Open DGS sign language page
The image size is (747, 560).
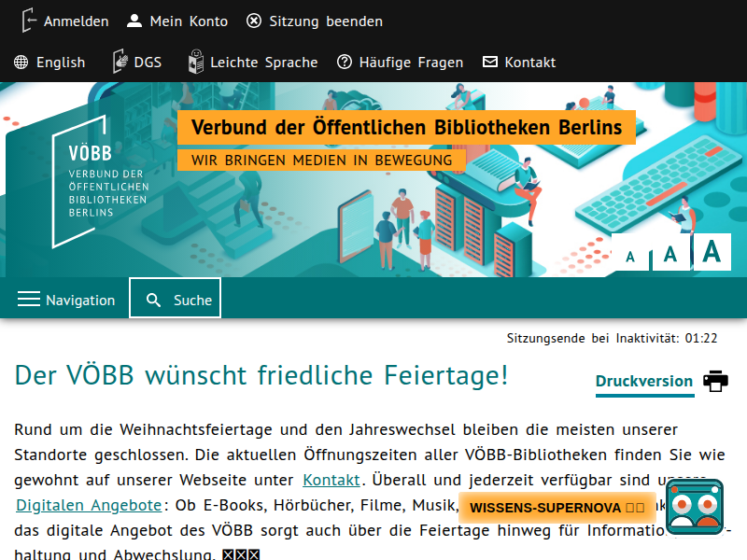[x=136, y=63]
